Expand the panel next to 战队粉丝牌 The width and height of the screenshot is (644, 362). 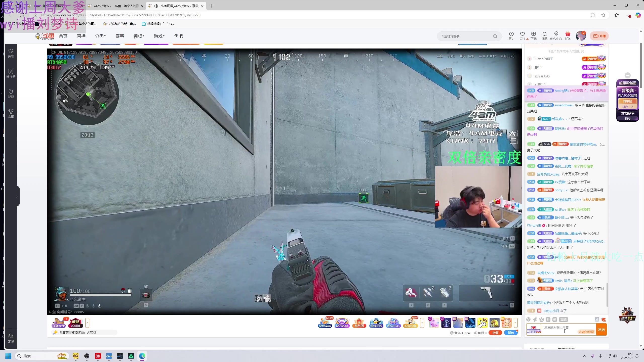87,323
